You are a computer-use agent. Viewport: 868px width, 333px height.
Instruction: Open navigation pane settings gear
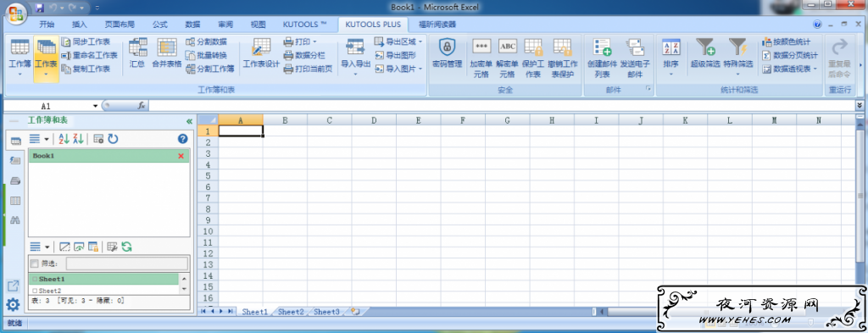pos(13,304)
